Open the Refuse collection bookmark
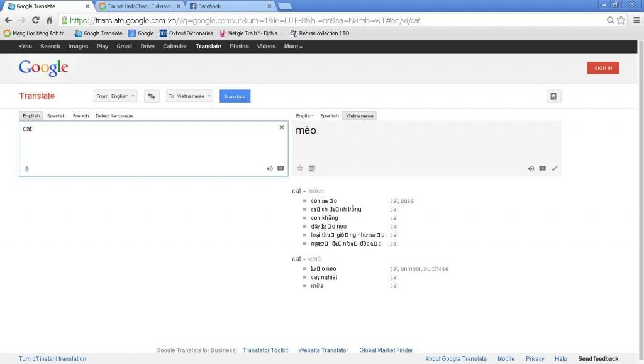Screen dimensions: 644x364 click(x=321, y=33)
